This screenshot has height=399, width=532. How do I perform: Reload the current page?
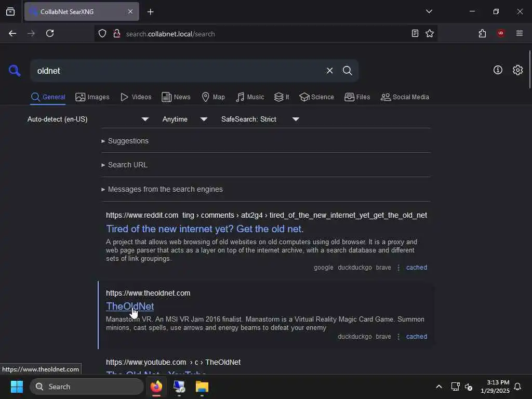coord(50,33)
